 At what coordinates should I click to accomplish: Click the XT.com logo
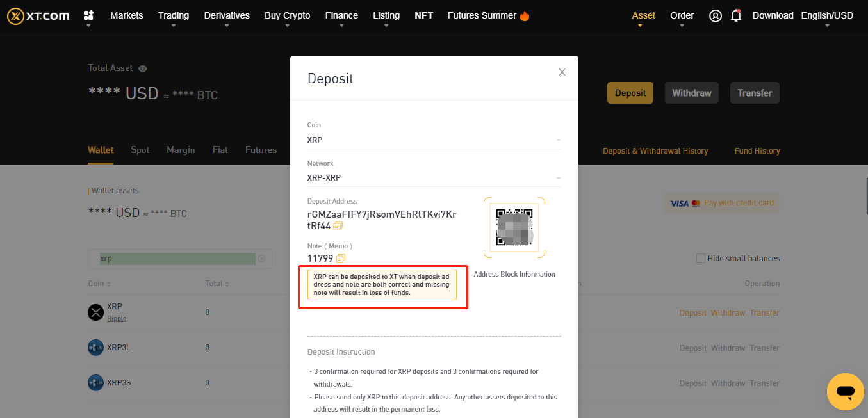37,16
